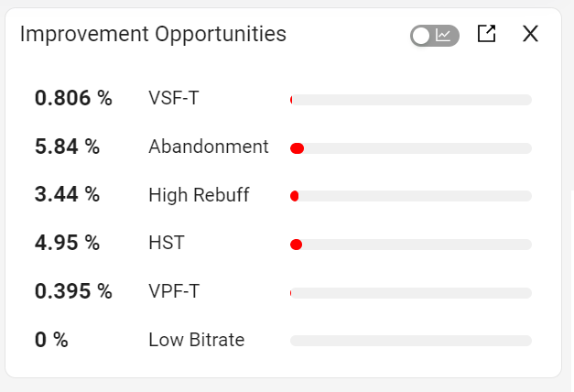Click the High Rebuff progress bar
Viewport: 574px width, 392px height.
tap(410, 196)
